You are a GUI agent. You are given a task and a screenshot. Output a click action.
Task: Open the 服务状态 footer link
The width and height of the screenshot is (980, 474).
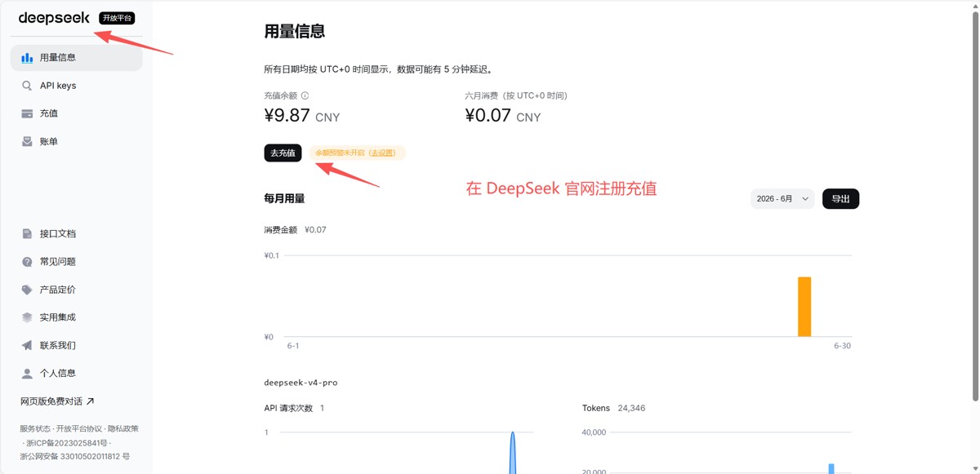click(x=34, y=428)
